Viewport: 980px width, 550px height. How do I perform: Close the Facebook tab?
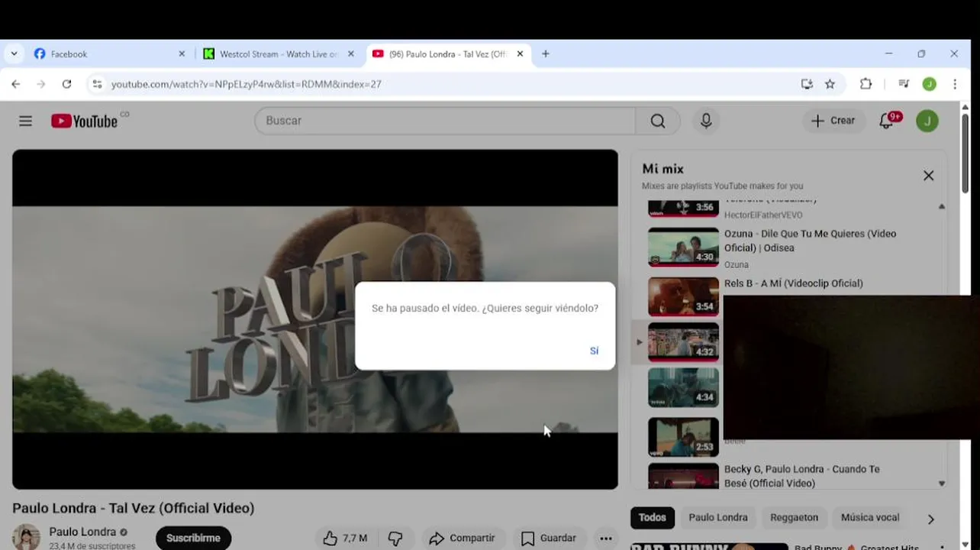(x=182, y=54)
